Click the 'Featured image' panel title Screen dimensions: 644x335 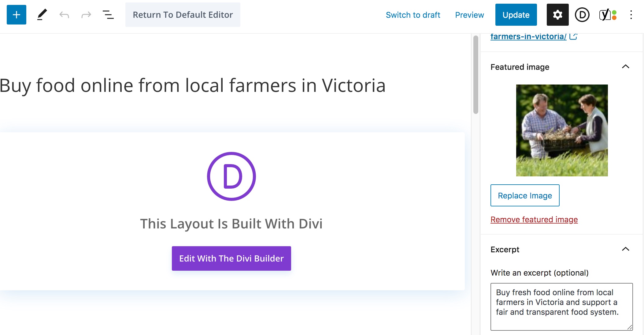click(x=520, y=67)
